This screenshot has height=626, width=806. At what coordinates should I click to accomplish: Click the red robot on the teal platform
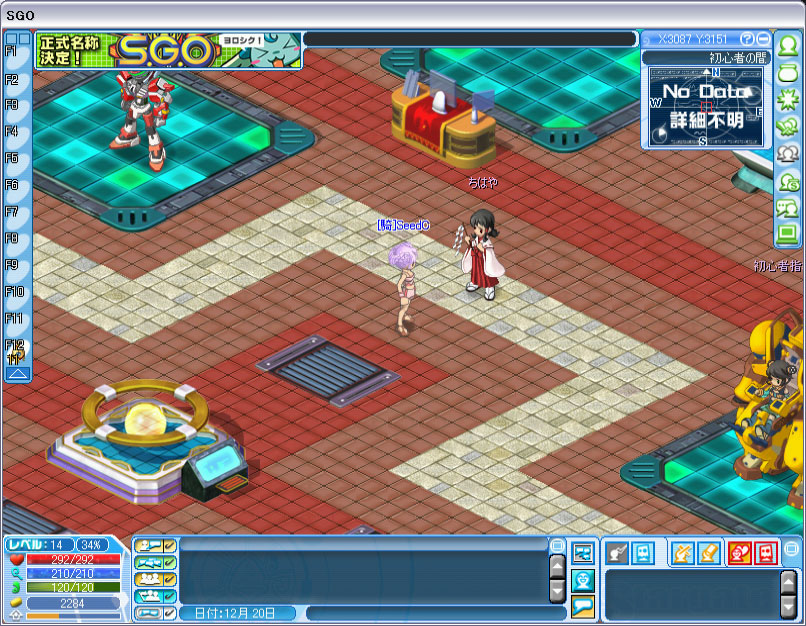(x=143, y=119)
